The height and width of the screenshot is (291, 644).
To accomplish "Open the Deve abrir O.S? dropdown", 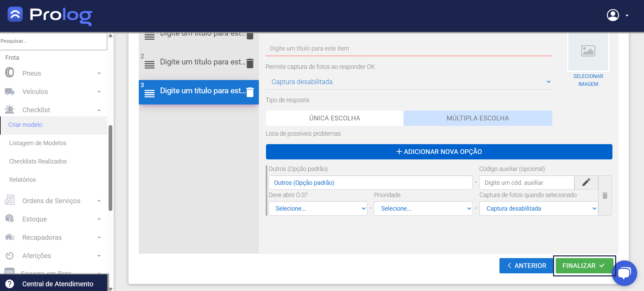I will click(318, 209).
